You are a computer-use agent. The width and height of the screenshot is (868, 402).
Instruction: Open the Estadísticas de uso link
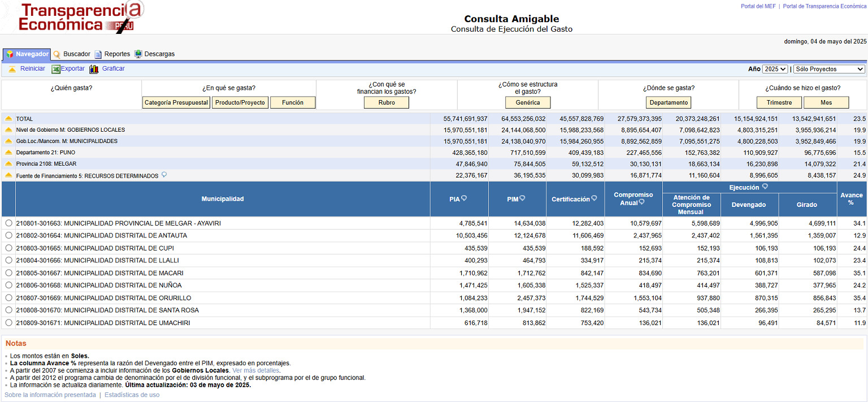(x=132, y=395)
